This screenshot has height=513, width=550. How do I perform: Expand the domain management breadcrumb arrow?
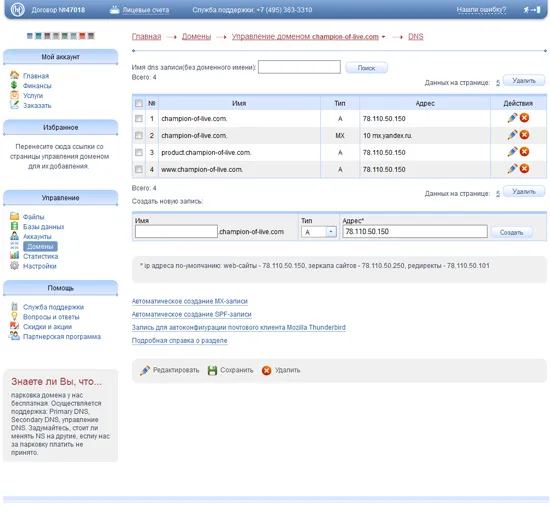coord(383,37)
